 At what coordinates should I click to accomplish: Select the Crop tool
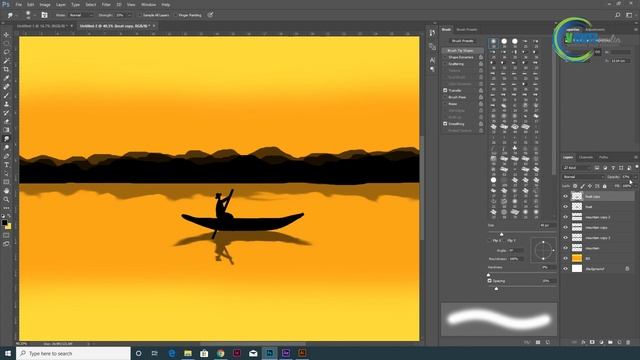6,69
